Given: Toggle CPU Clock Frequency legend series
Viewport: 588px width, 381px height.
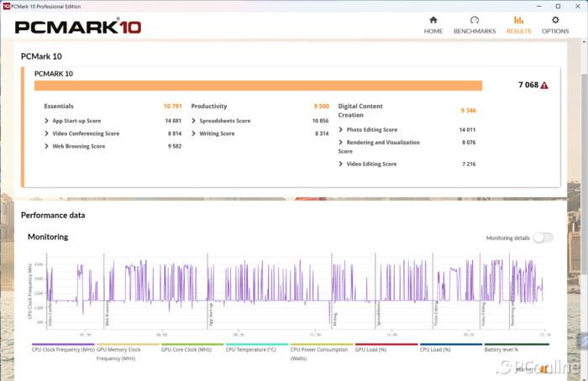Looking at the screenshot, I should [x=63, y=349].
